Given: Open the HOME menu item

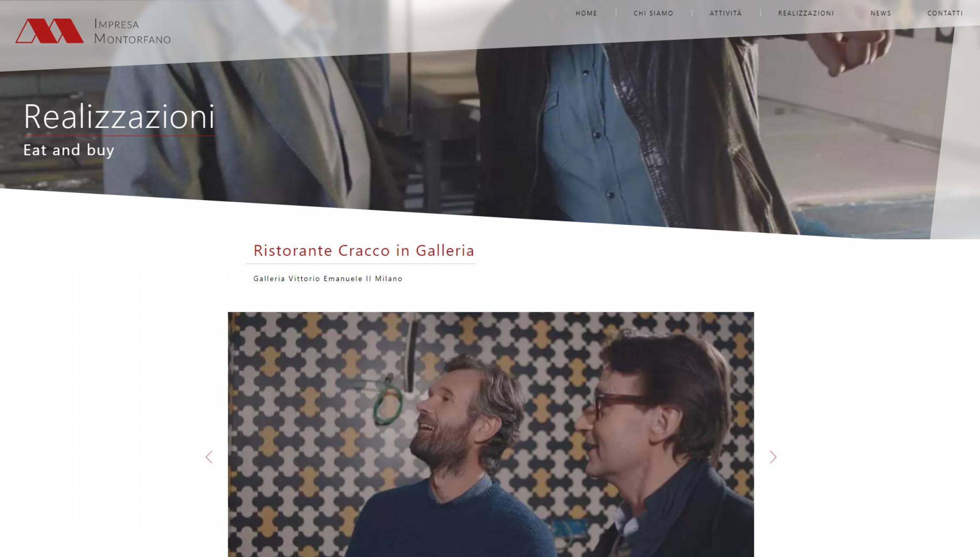Looking at the screenshot, I should pyautogui.click(x=587, y=13).
